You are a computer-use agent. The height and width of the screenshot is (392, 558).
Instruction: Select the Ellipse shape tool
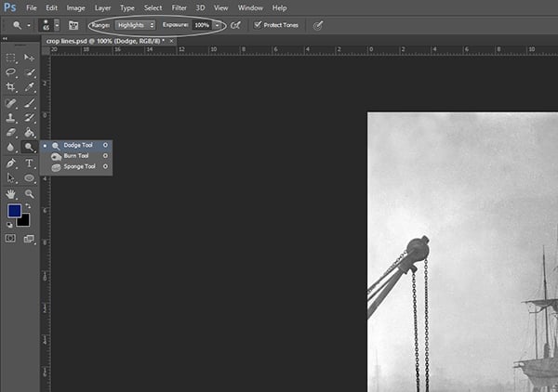[29, 177]
